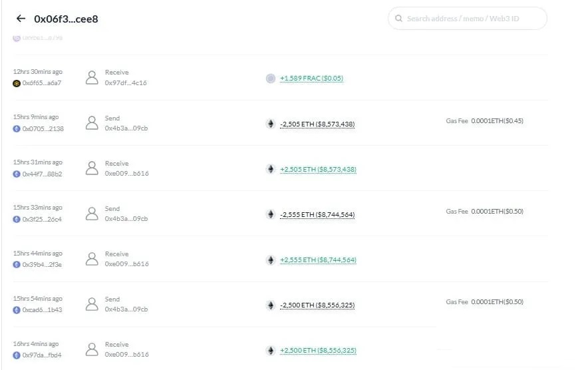Image resolution: width=588 pixels, height=370 pixels.
Task: Click the ETH icon beside +2,505 ETH
Action: (270, 169)
